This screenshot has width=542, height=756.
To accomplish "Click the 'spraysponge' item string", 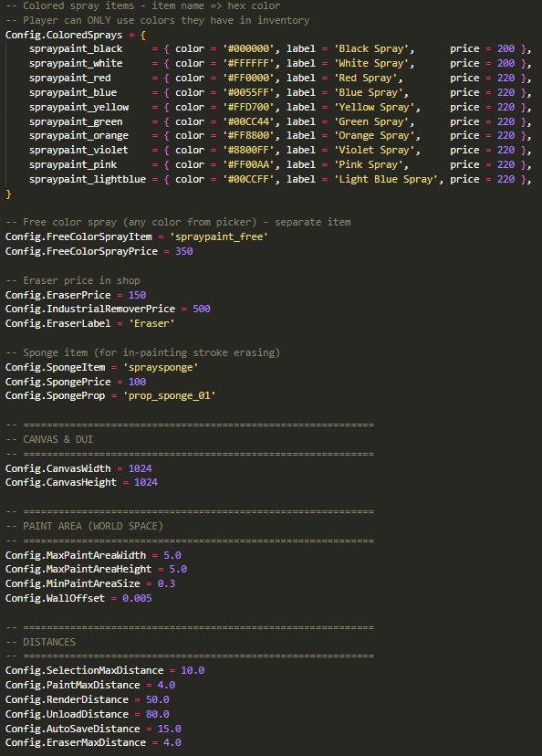I will (161, 367).
